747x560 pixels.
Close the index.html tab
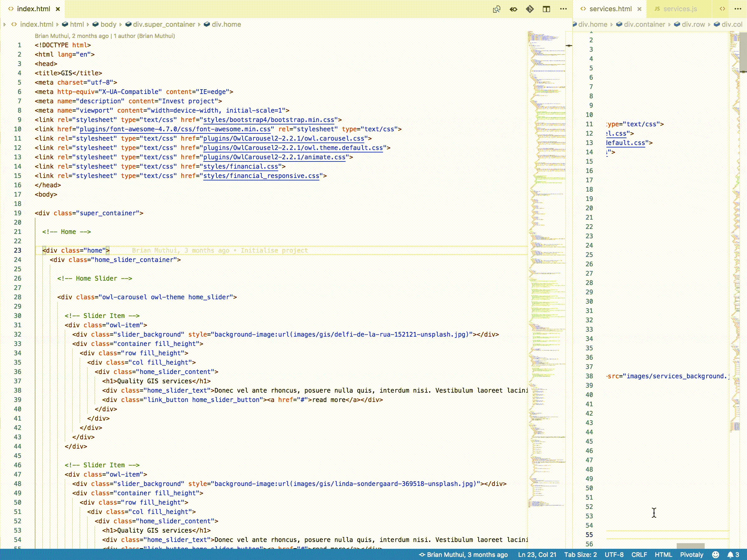tap(58, 9)
